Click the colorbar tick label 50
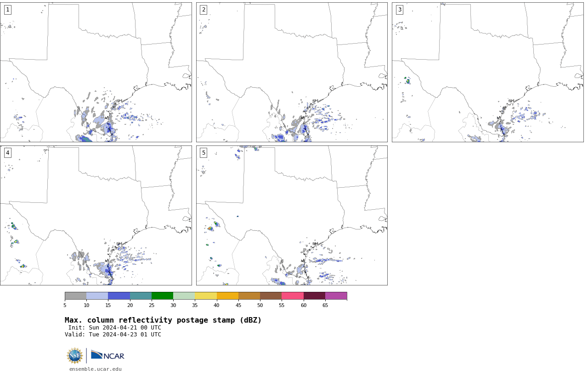 (260, 305)
